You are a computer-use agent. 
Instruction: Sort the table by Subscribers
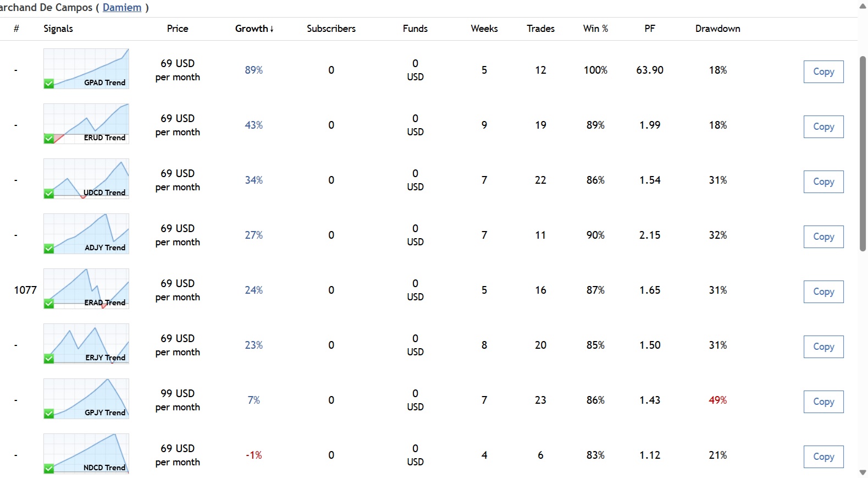pyautogui.click(x=331, y=29)
